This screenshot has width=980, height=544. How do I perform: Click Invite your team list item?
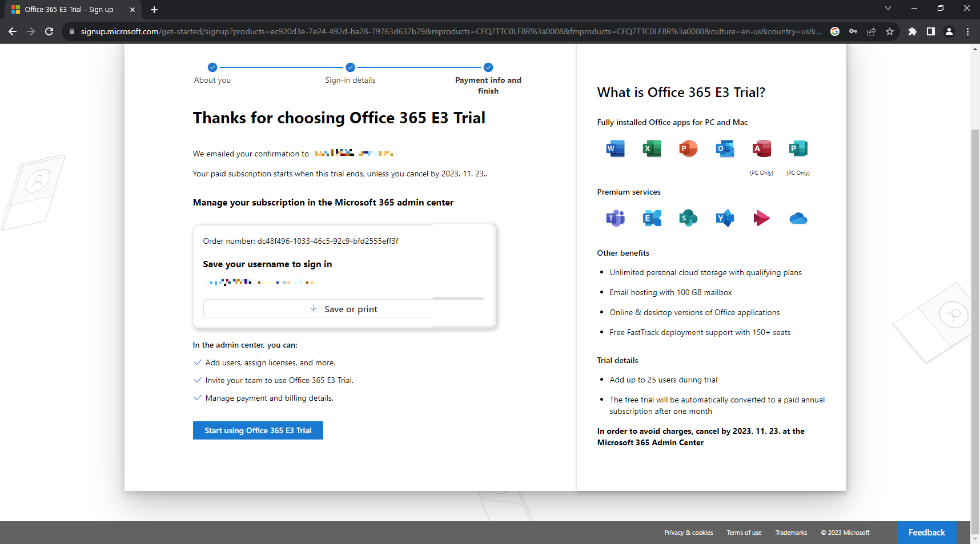coord(279,380)
